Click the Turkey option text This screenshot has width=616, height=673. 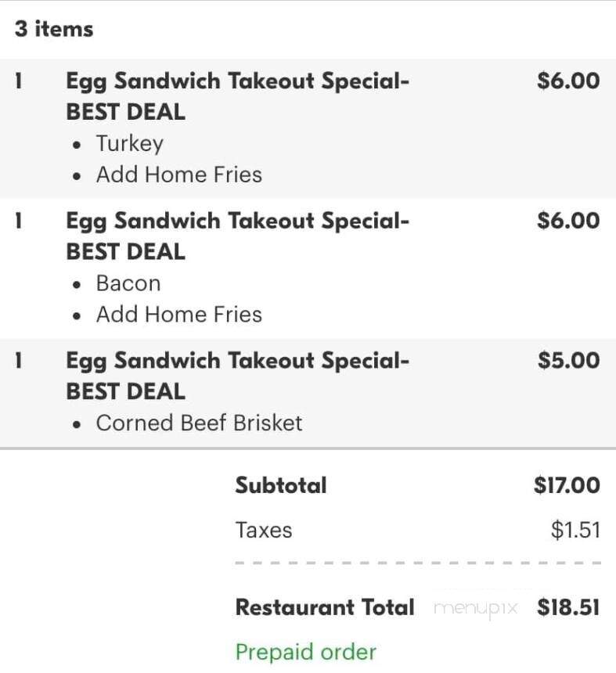130,143
